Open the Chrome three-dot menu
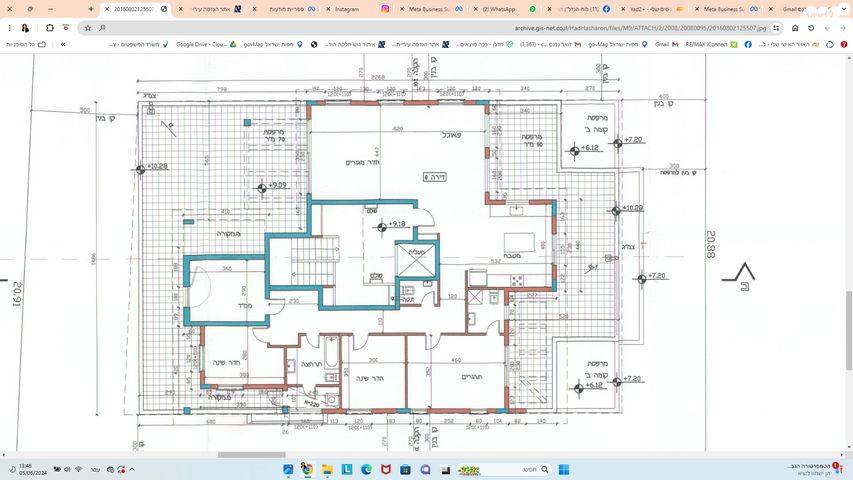 click(x=9, y=28)
